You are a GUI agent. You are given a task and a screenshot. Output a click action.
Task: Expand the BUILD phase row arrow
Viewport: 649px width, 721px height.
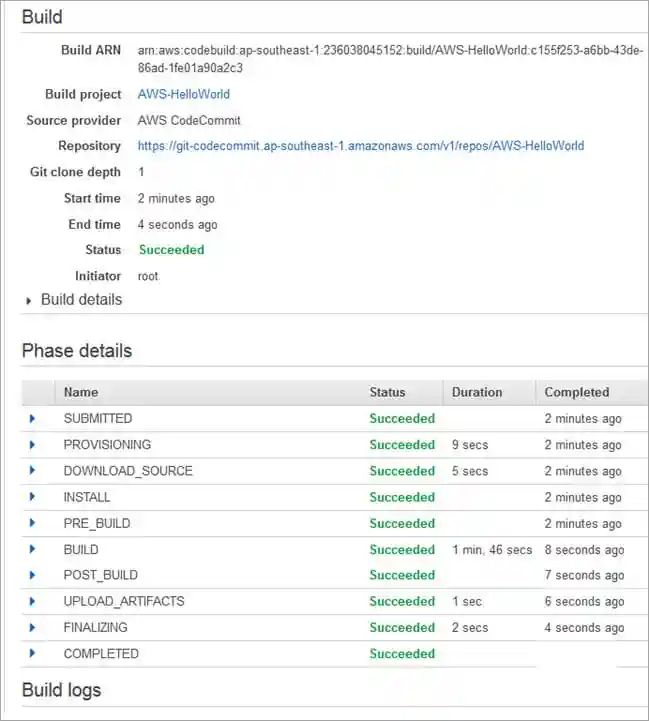click(x=33, y=549)
